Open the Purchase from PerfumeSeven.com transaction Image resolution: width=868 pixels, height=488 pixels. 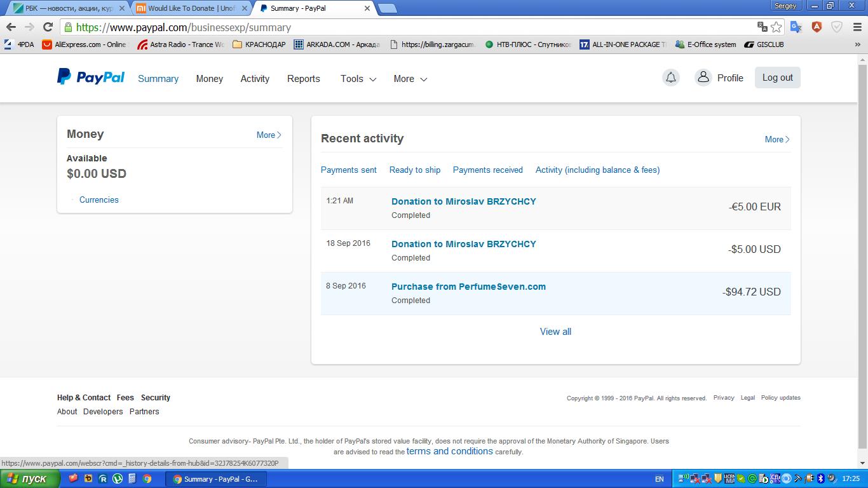coord(468,287)
